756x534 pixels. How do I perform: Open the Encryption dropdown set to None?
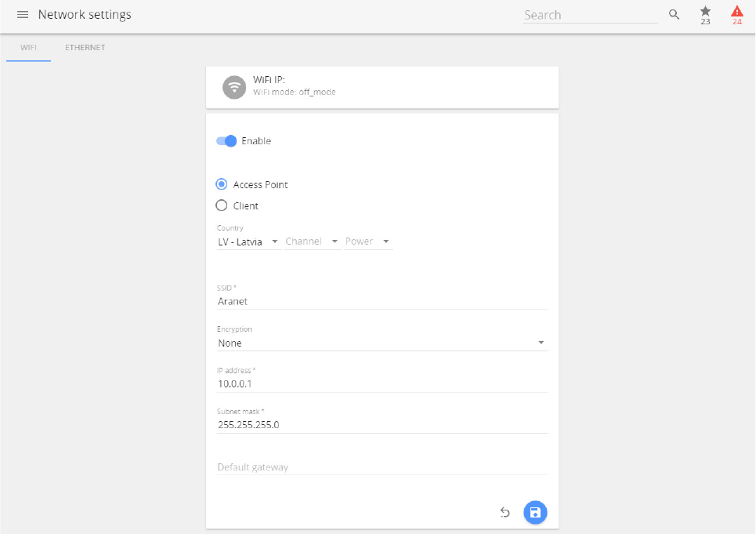click(382, 343)
